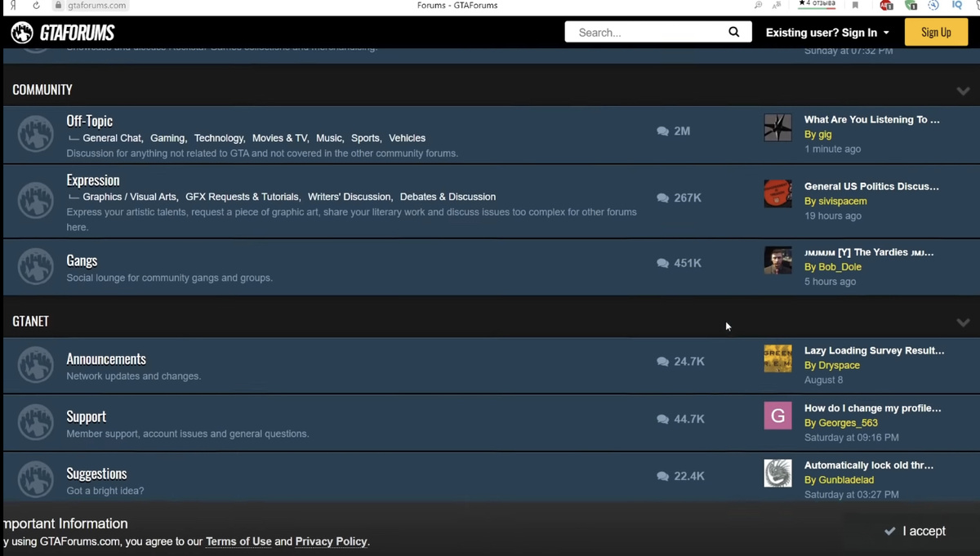Click the search magnifier icon
The height and width of the screenshot is (556, 980).
click(x=733, y=32)
